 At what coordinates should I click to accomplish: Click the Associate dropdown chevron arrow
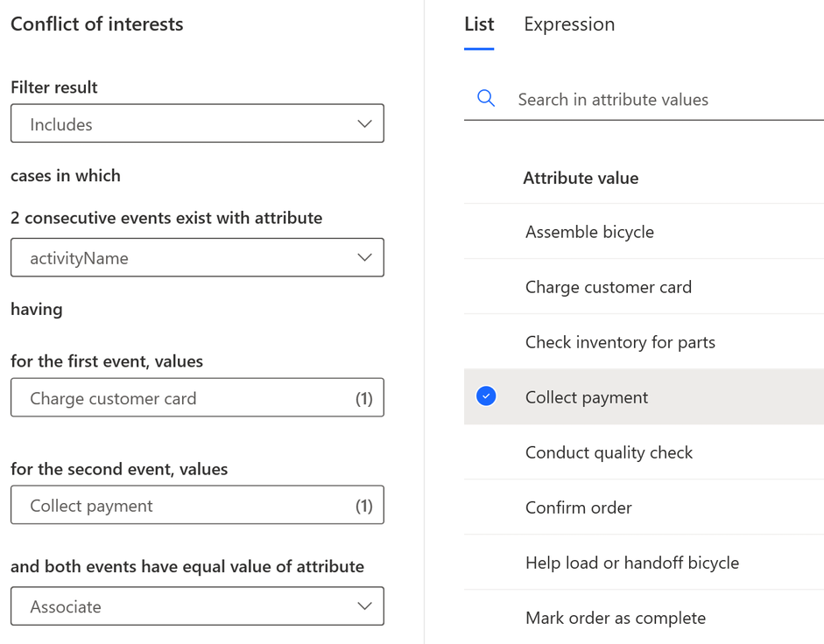[x=365, y=606]
